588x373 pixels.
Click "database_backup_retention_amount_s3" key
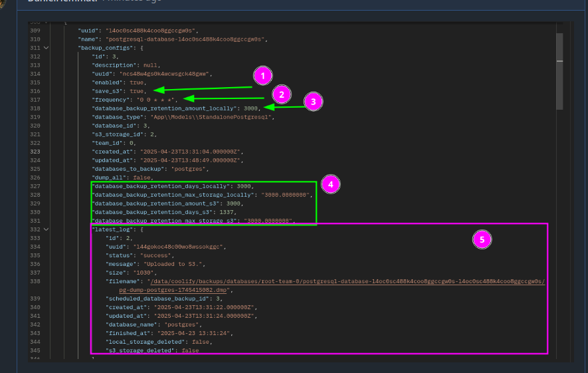pos(155,203)
